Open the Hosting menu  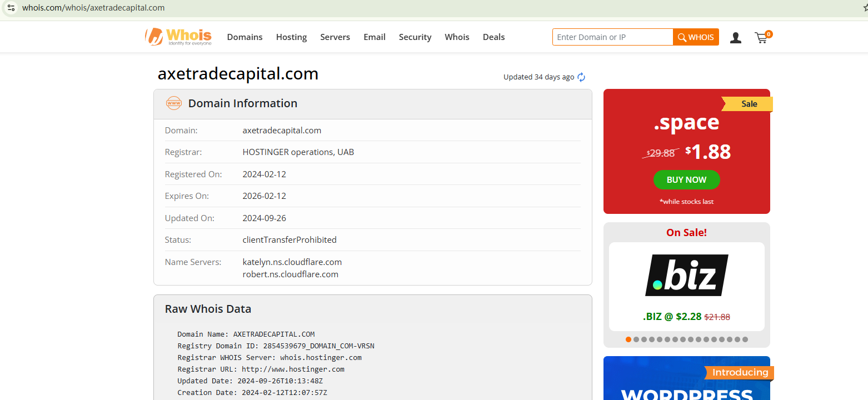point(291,37)
